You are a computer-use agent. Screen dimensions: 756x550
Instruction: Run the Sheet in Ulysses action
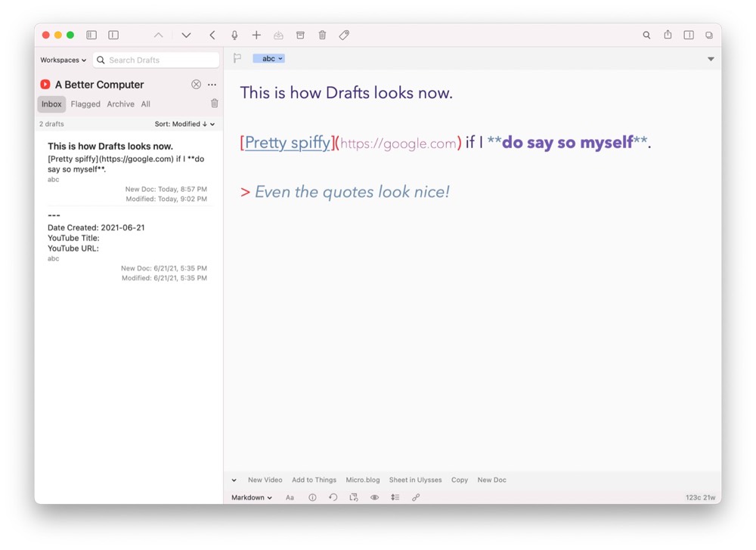click(x=415, y=480)
